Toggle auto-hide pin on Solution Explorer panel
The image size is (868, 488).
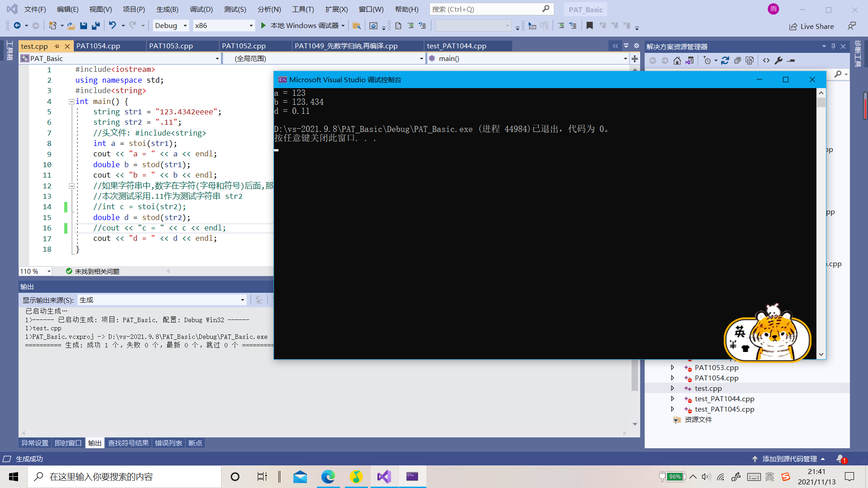click(x=833, y=46)
